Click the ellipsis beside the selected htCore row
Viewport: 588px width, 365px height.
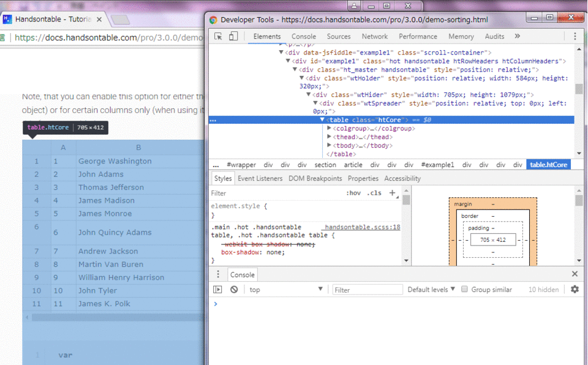pos(213,121)
